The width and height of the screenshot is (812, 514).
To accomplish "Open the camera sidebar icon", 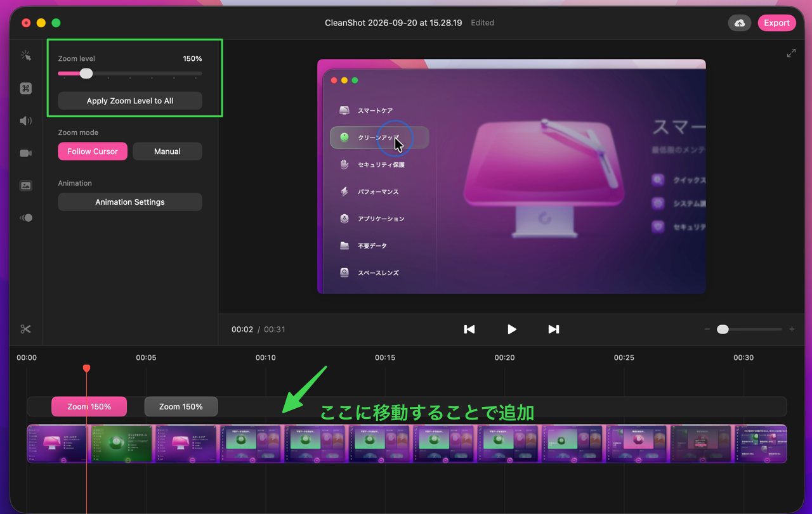I will click(x=25, y=153).
